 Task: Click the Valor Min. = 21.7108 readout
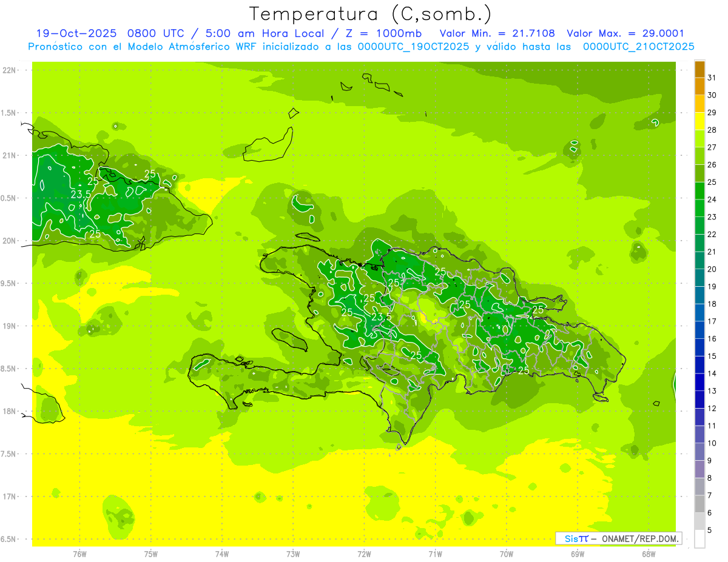click(x=497, y=33)
